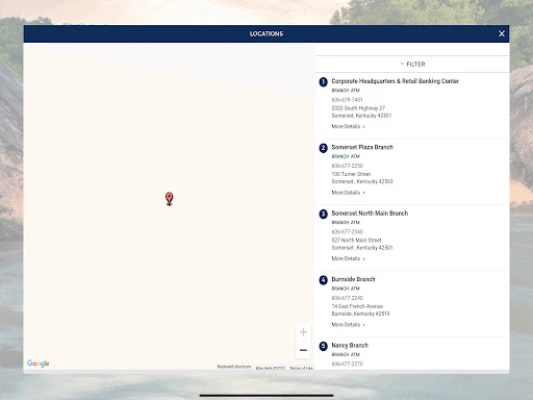
Task: Open More Details for Somerset Plaza Branch
Action: [348, 192]
